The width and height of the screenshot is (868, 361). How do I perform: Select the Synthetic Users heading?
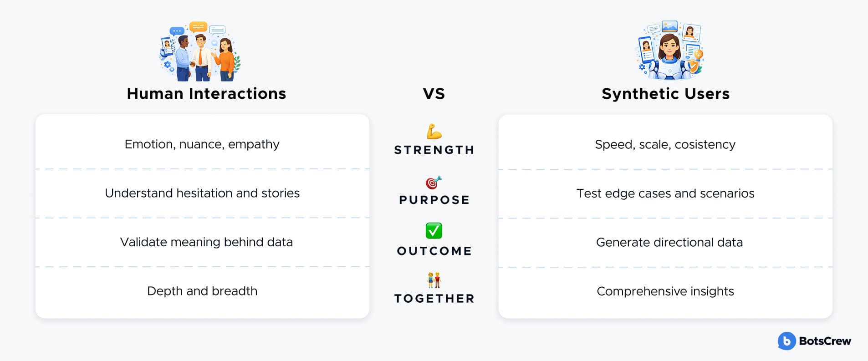coord(665,94)
